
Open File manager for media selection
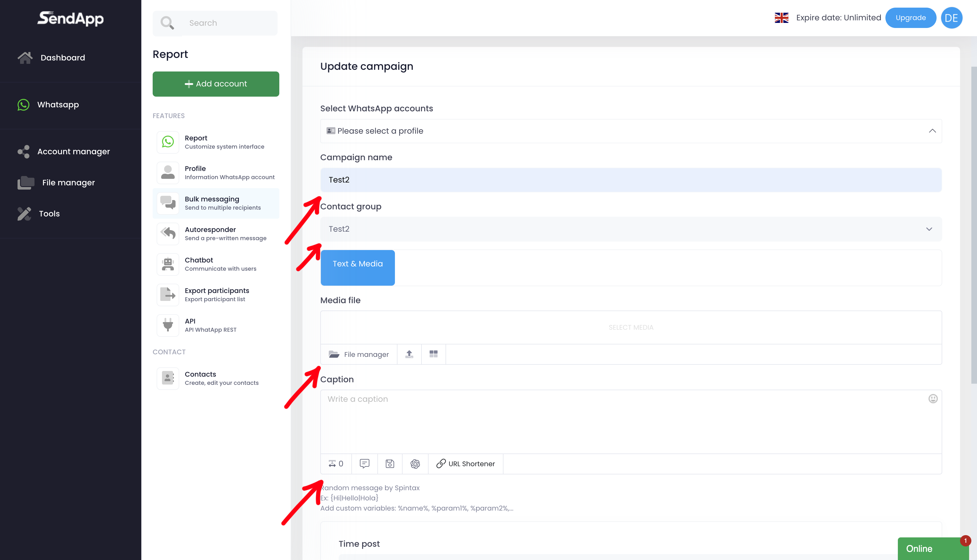pyautogui.click(x=359, y=354)
